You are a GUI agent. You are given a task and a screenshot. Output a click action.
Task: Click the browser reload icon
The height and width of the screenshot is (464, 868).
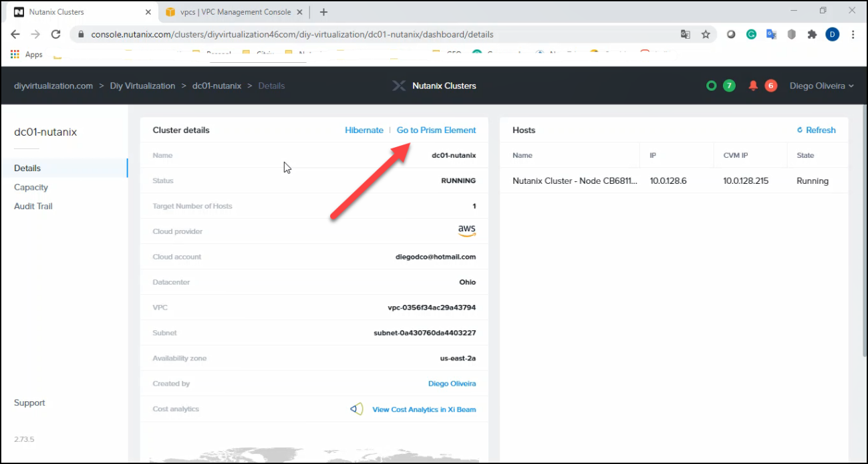(x=56, y=34)
